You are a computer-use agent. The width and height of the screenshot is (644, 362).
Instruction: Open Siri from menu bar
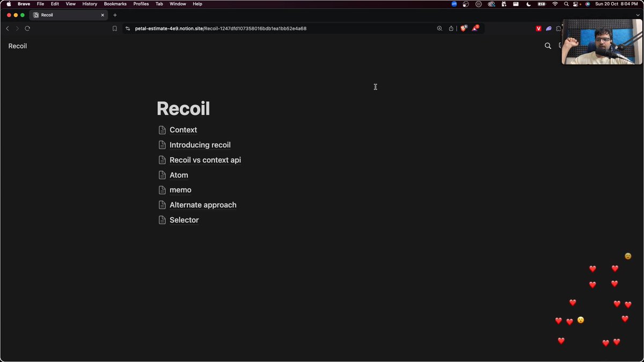(x=588, y=4)
